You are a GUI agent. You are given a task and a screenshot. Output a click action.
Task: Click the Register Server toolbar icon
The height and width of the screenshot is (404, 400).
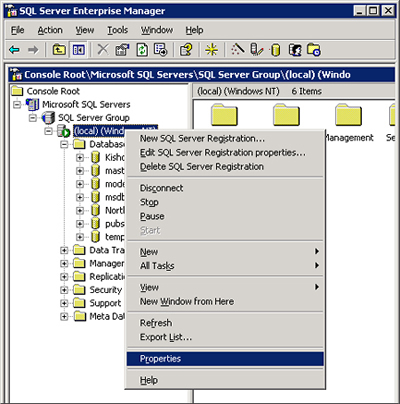pyautogui.click(x=256, y=50)
